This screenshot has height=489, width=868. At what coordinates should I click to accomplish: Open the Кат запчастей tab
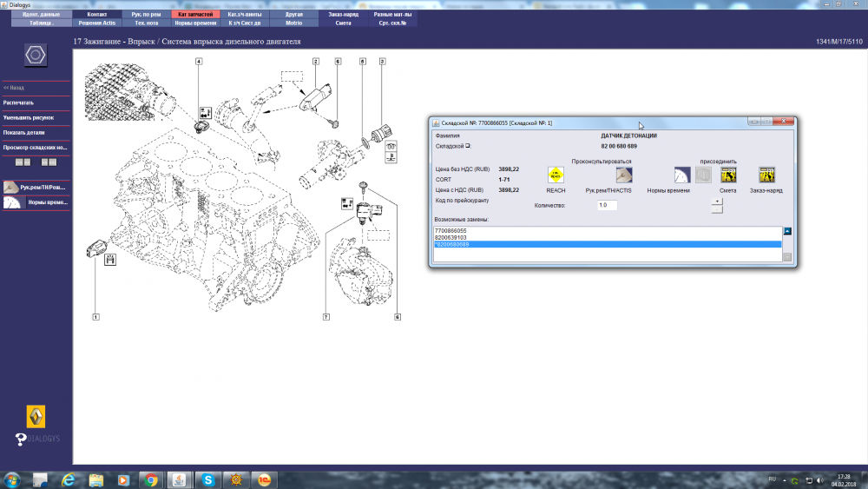tap(195, 15)
